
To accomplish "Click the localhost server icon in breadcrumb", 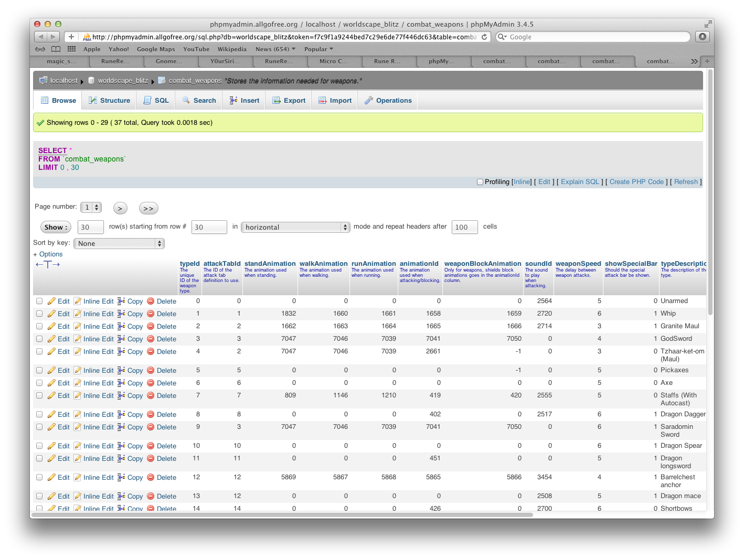I will tap(44, 80).
